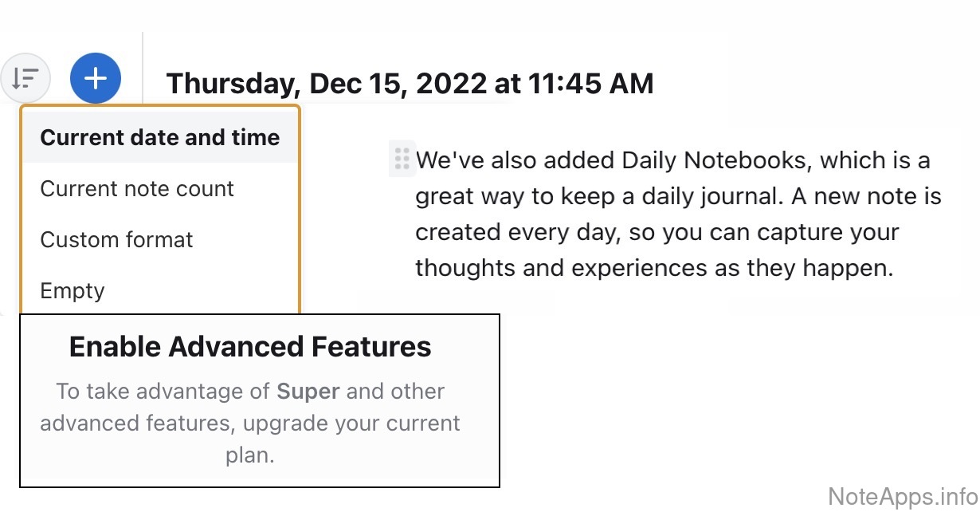Select "Current date and time" title option

(x=159, y=138)
